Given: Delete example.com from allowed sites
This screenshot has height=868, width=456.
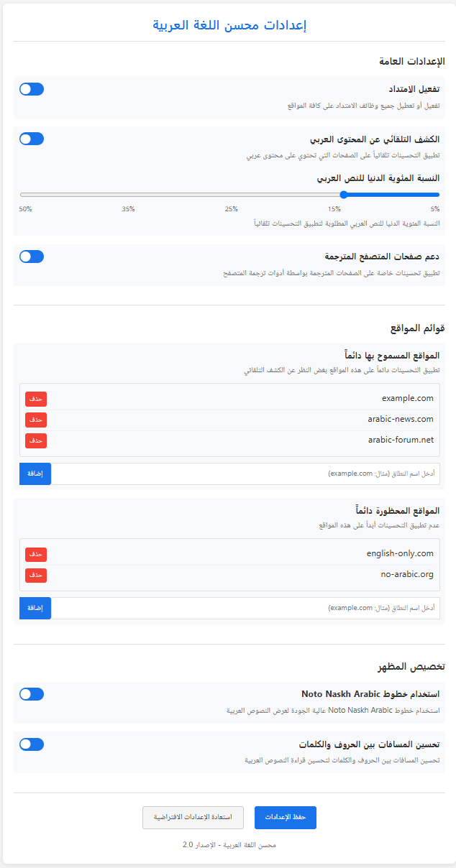Looking at the screenshot, I should pos(36,398).
